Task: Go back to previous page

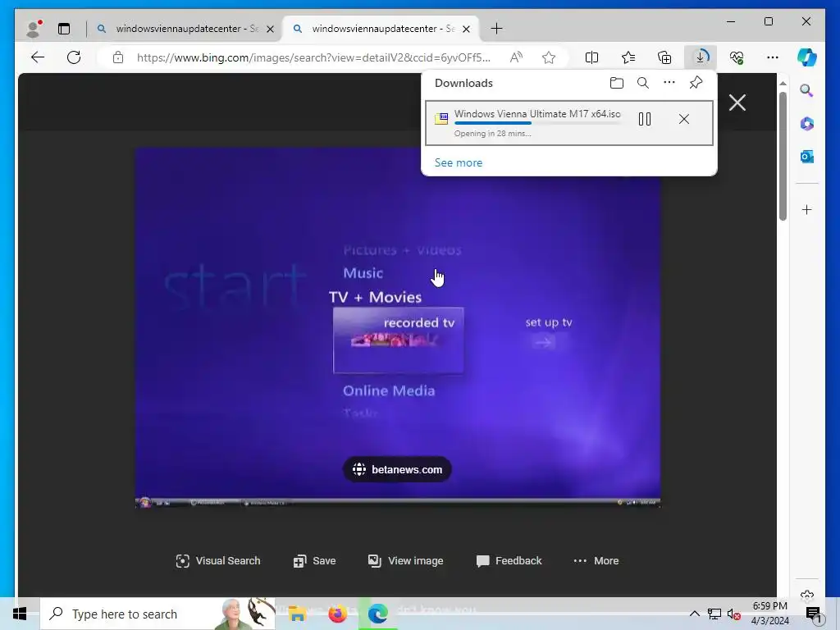Action: pyautogui.click(x=38, y=57)
